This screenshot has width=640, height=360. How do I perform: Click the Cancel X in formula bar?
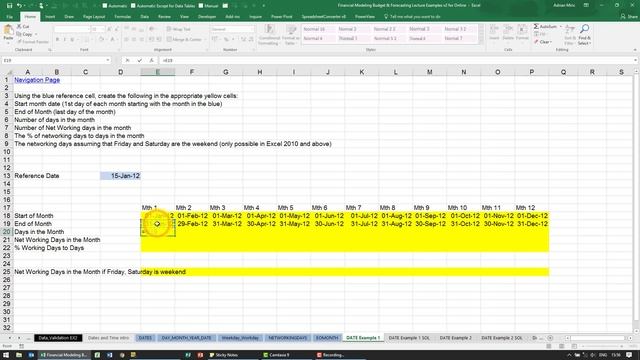tap(128, 60)
